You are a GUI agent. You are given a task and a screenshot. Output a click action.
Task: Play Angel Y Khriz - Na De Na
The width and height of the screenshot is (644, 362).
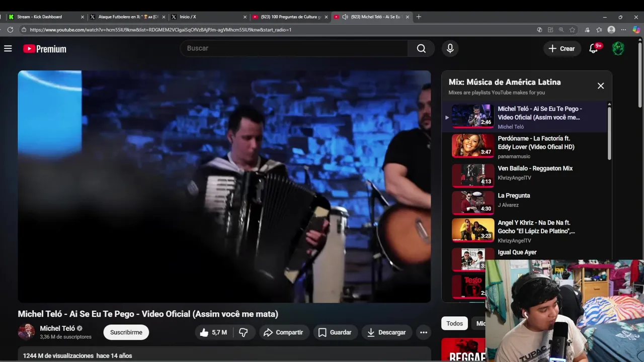pos(525,231)
